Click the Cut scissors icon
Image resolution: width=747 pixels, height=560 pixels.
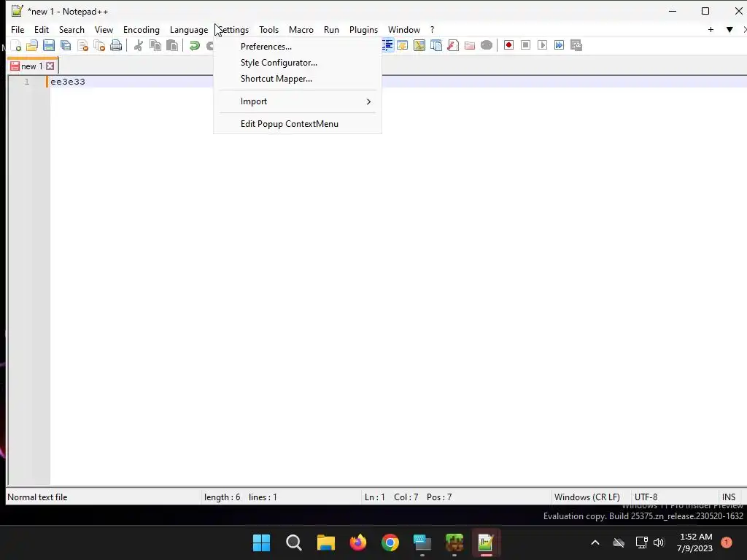coord(138,46)
